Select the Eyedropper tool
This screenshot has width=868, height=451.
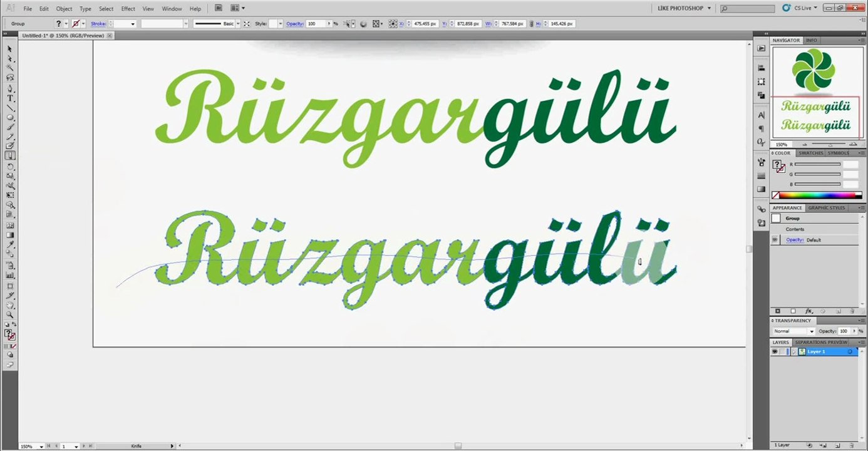pyautogui.click(x=9, y=245)
